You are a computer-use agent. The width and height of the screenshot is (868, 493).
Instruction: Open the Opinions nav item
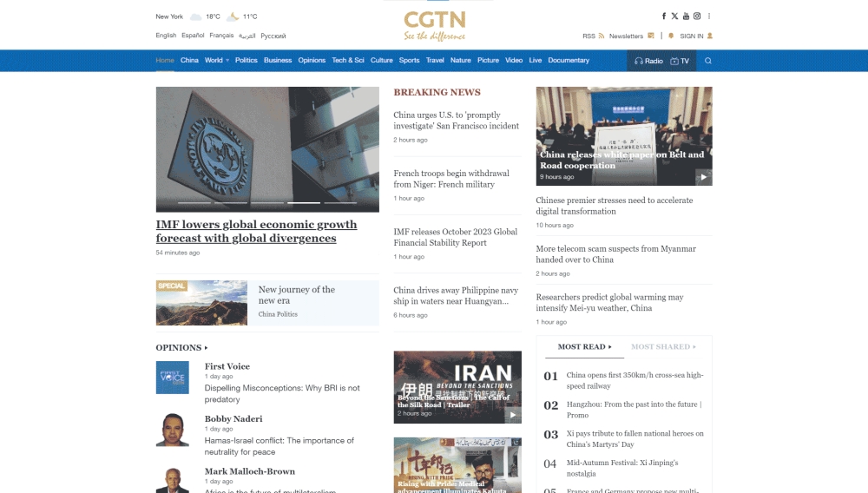click(312, 60)
